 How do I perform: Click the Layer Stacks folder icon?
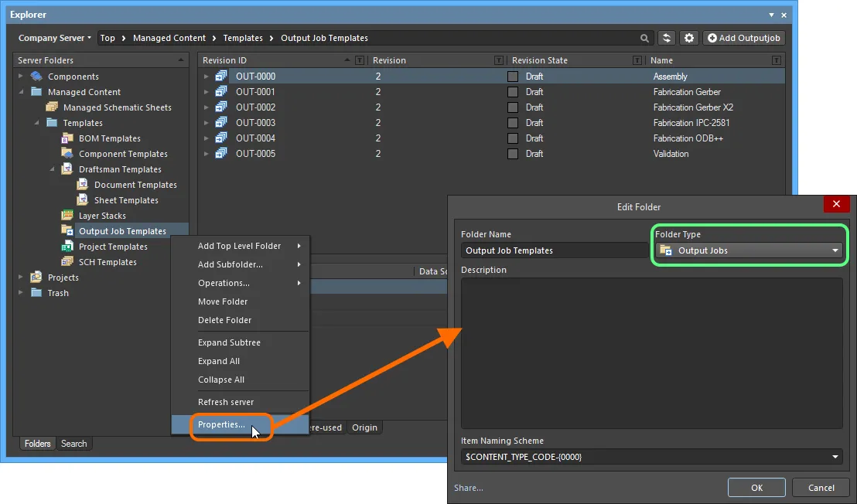click(x=67, y=216)
